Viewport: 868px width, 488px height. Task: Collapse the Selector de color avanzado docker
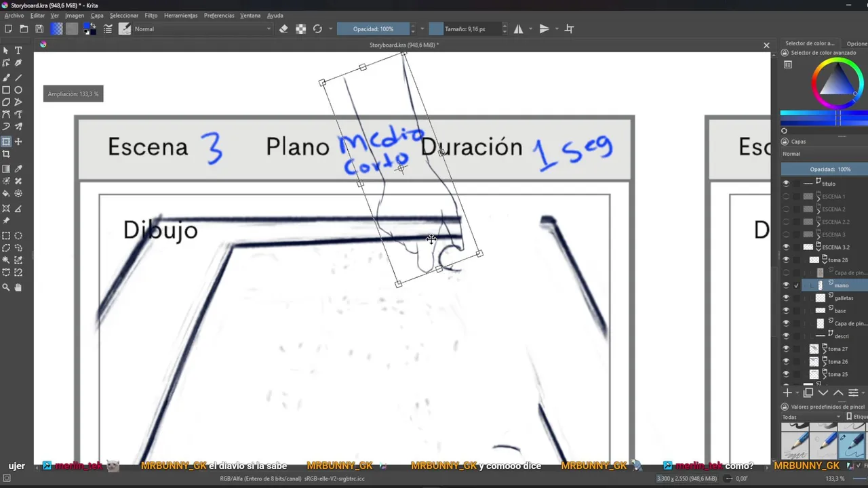pyautogui.click(x=785, y=53)
